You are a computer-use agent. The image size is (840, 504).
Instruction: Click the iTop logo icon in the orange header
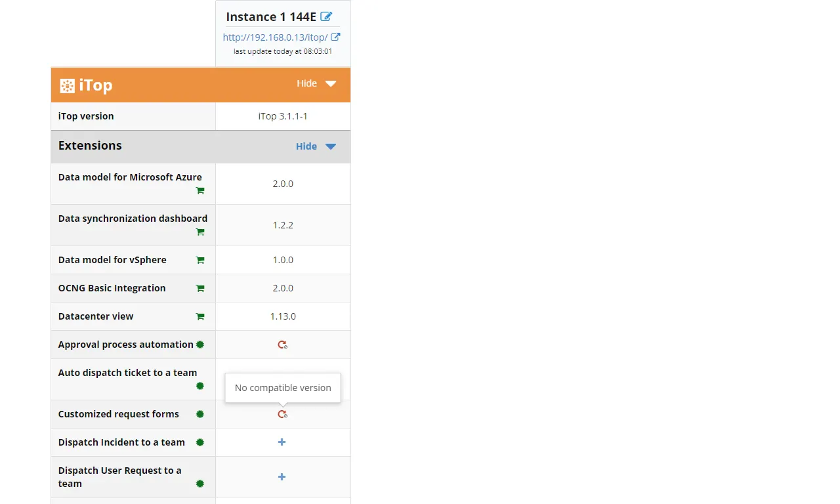pos(67,85)
